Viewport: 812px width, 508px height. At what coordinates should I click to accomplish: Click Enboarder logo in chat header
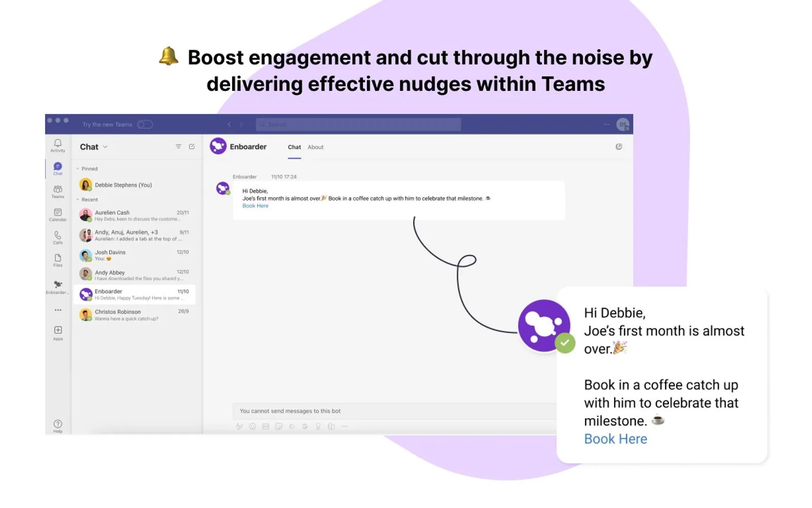[218, 146]
